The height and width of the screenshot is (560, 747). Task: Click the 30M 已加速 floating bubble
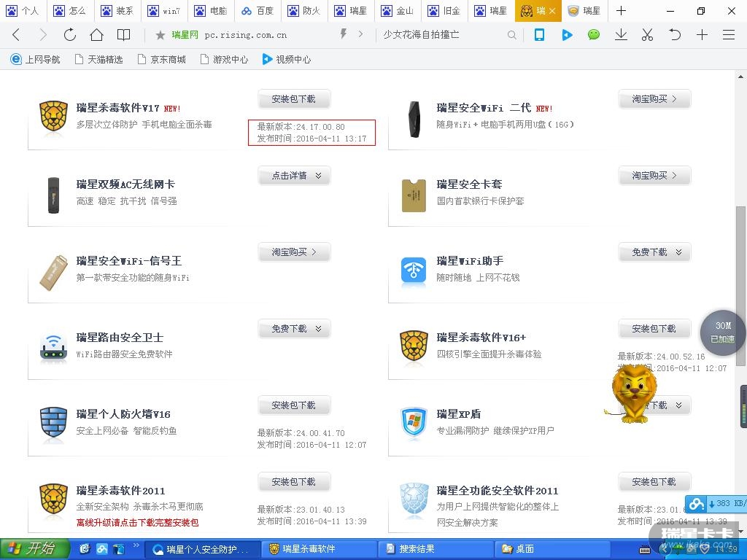723,332
